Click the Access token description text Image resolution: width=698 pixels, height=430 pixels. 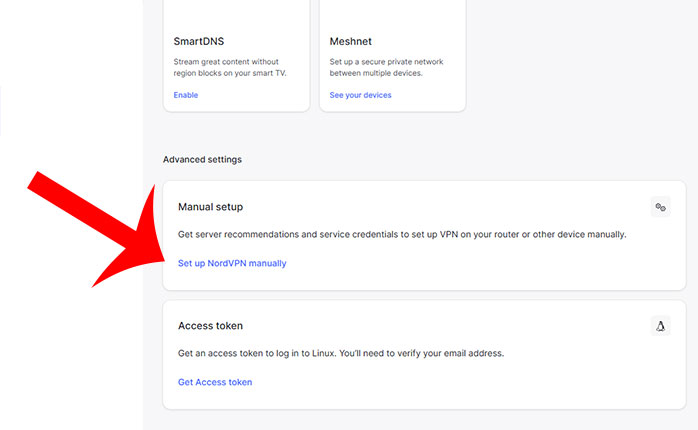(x=340, y=353)
